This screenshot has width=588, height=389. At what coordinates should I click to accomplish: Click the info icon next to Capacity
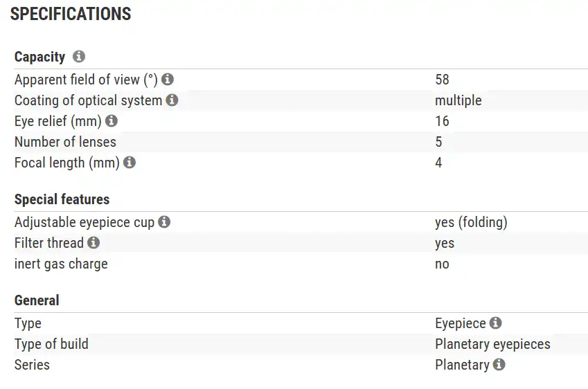(x=79, y=57)
